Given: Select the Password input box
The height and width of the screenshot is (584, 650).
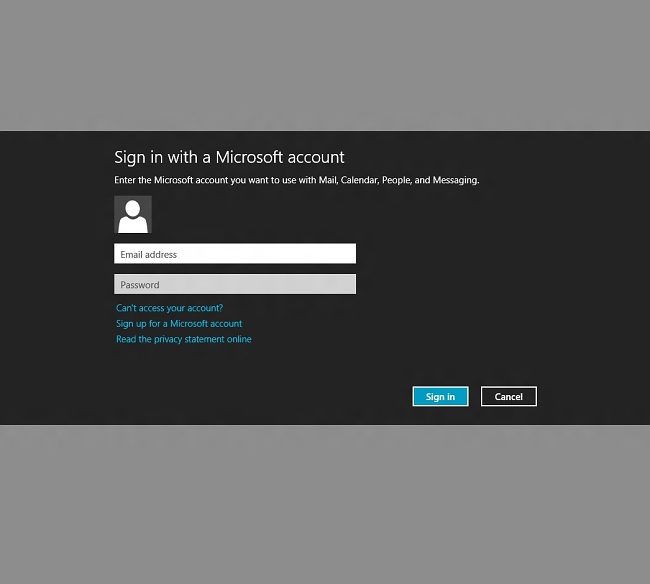Looking at the screenshot, I should point(235,284).
